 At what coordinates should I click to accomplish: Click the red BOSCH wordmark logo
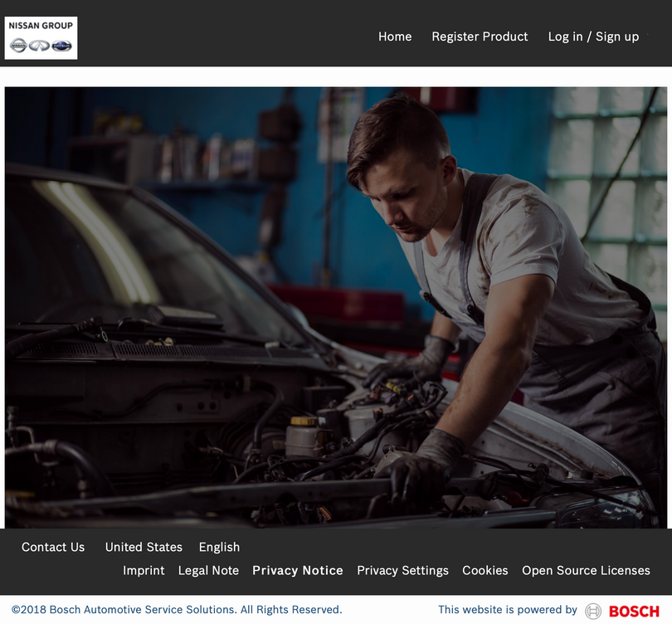pos(634,611)
